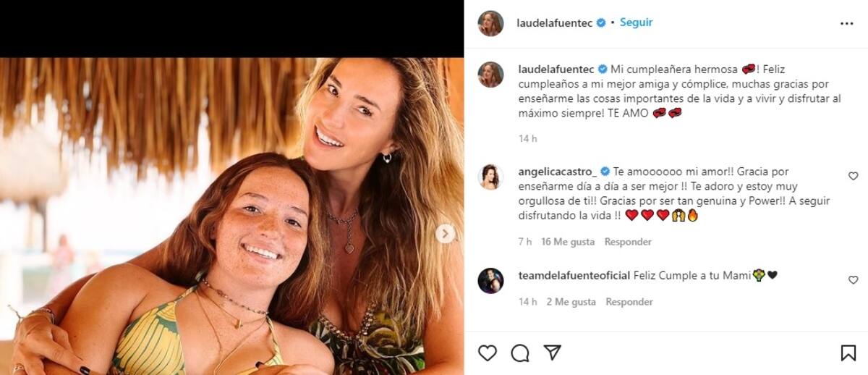Reply to angelicacastro_'s comment via Responder
Screen dimensions: 868x375
(x=628, y=242)
